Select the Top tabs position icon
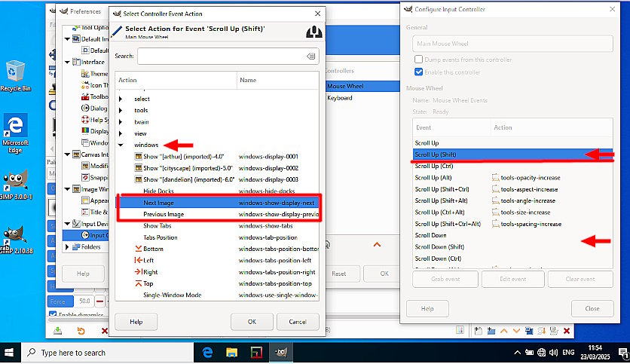Screen dimensions: 630x364 (x=138, y=283)
